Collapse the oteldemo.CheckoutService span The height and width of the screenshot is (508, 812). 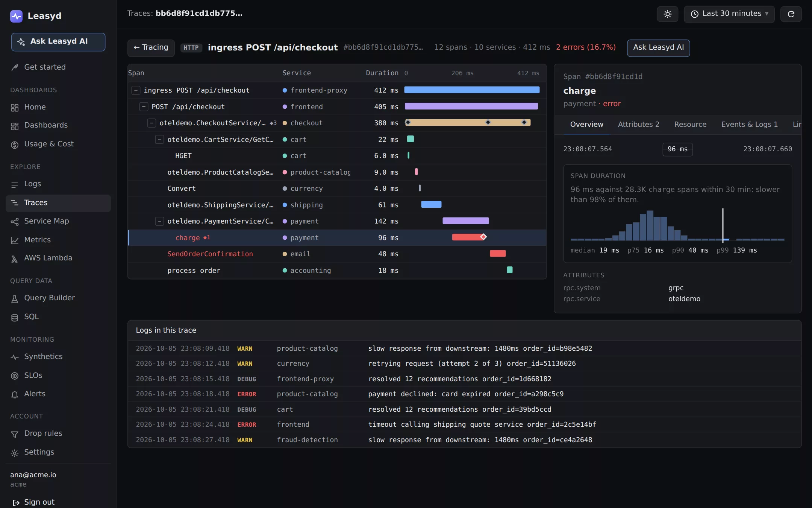point(151,123)
